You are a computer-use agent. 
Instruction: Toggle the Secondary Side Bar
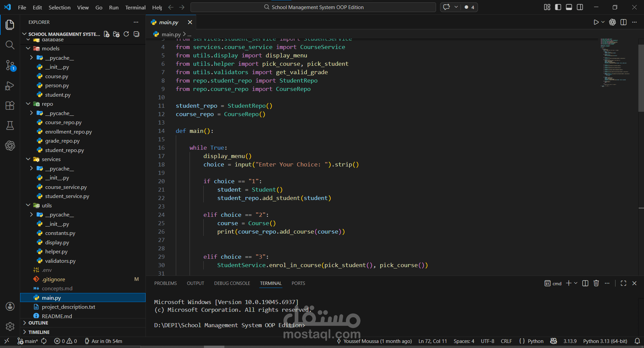point(580,7)
